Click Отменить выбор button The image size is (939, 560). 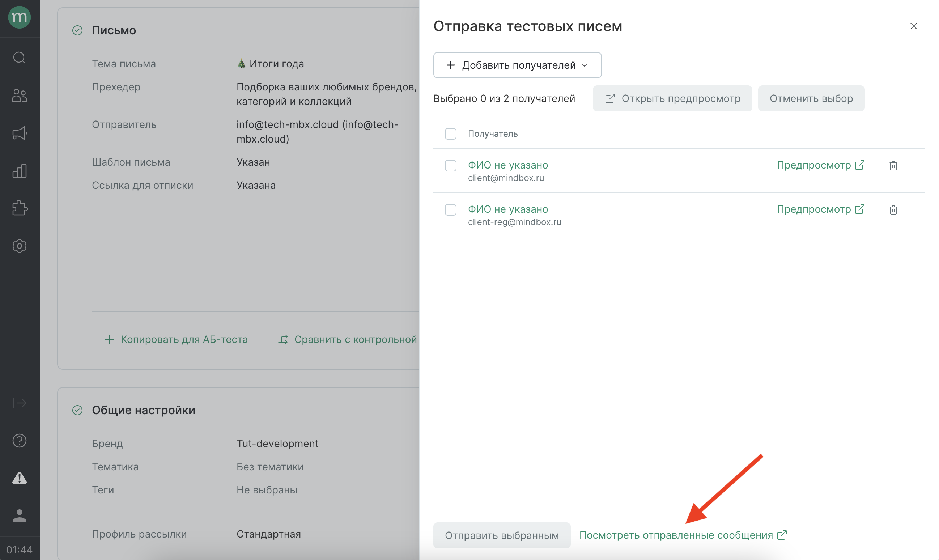tap(811, 98)
